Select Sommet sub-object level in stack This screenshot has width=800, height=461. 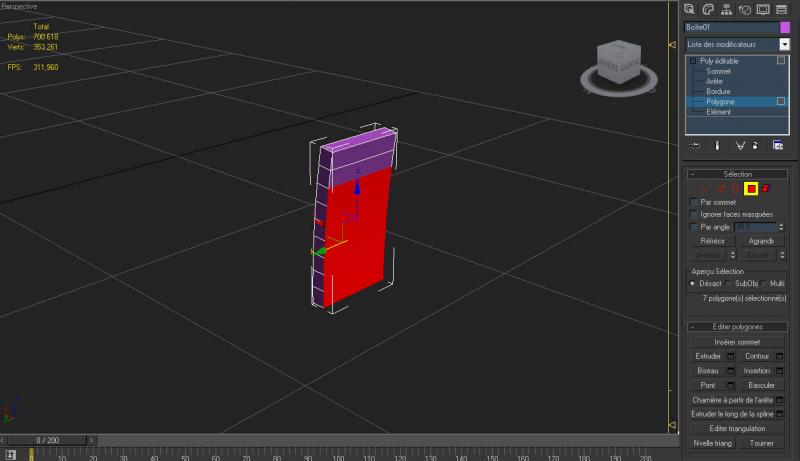pyautogui.click(x=719, y=71)
